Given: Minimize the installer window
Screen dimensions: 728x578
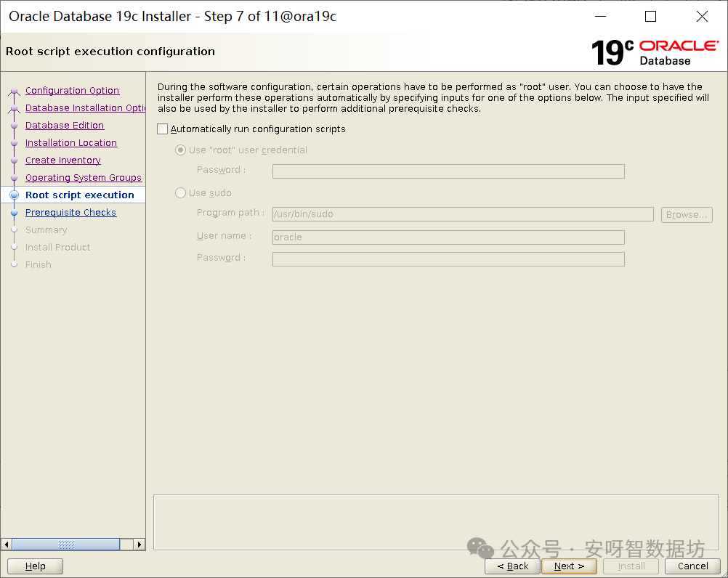Looking at the screenshot, I should coord(600,16).
